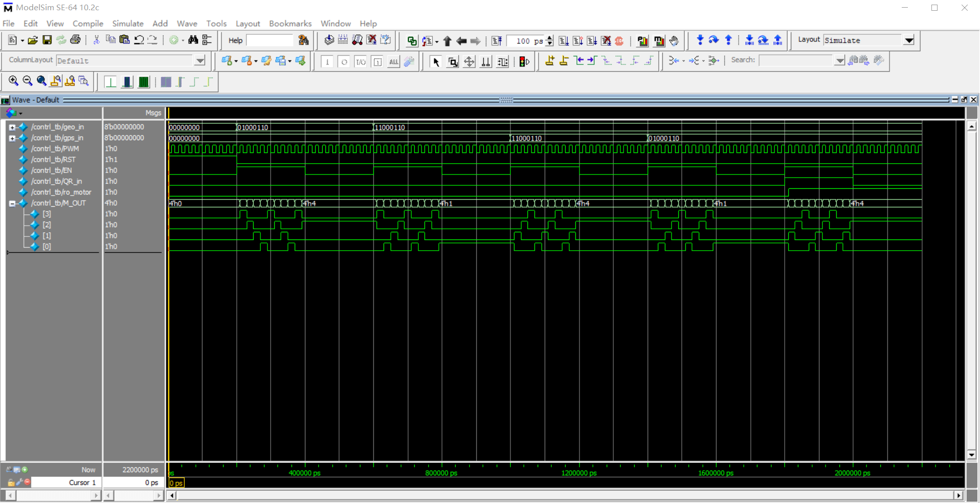
Task: Click the Insert Cursor yellow icon
Action: [550, 61]
